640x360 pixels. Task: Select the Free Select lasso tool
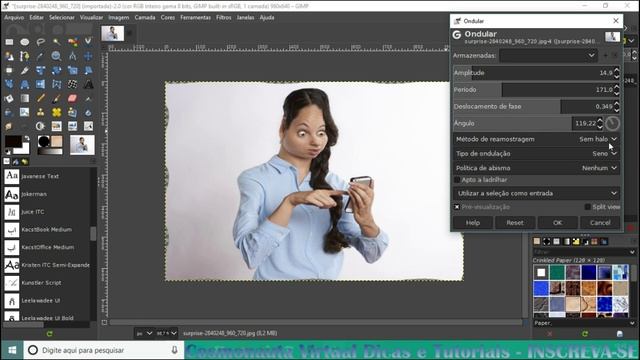click(40, 42)
